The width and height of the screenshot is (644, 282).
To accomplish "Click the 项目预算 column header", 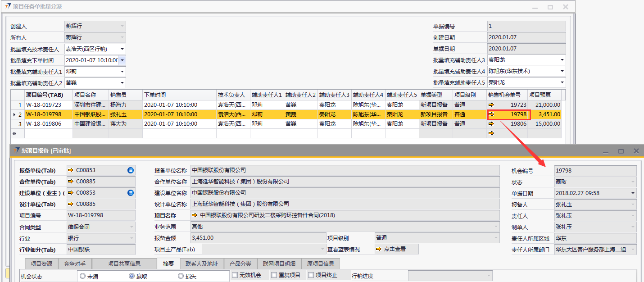I will click(x=544, y=95).
